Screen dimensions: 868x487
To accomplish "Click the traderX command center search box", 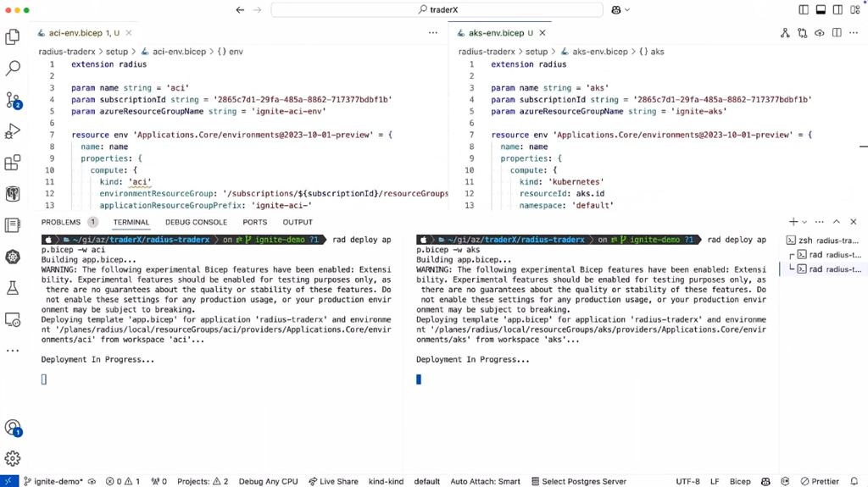I will (437, 10).
